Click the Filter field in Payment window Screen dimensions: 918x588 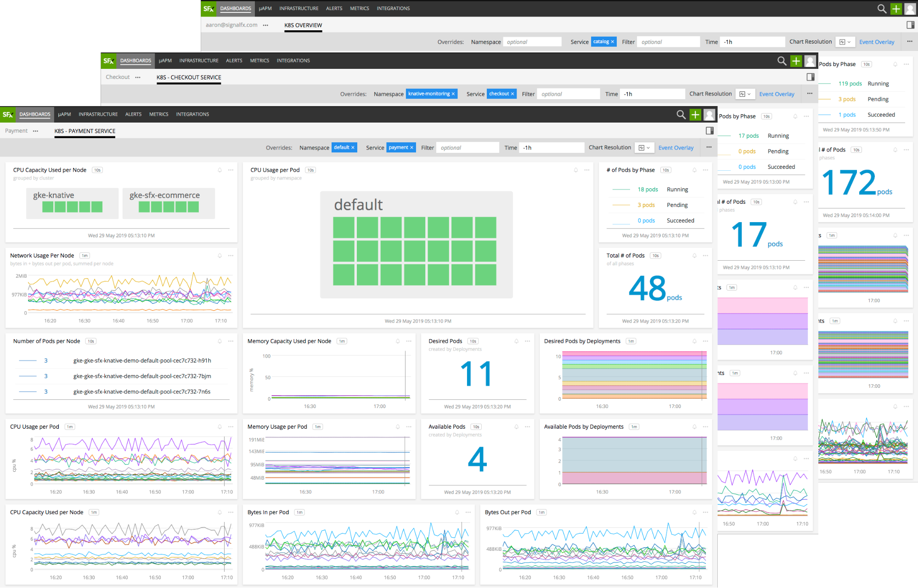tap(467, 148)
